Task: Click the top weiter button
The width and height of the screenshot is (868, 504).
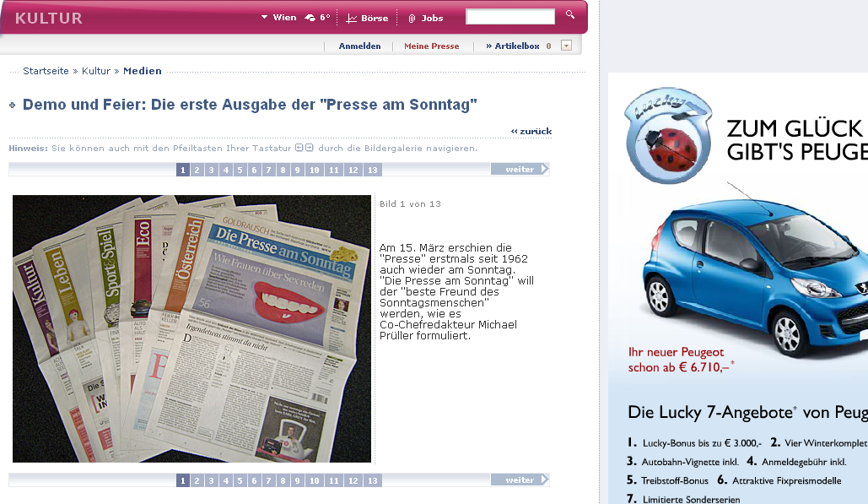Action: click(x=520, y=169)
